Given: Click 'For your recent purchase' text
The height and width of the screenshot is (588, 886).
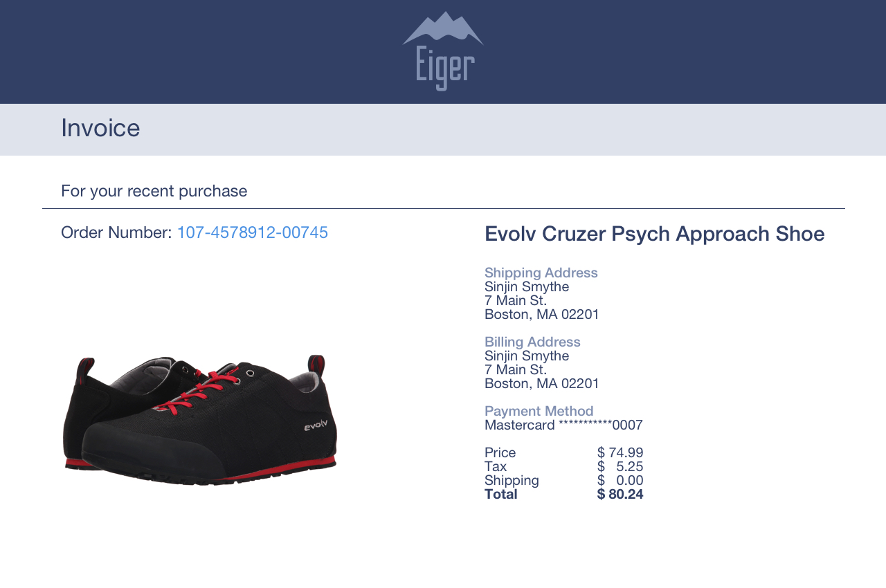Looking at the screenshot, I should [154, 191].
